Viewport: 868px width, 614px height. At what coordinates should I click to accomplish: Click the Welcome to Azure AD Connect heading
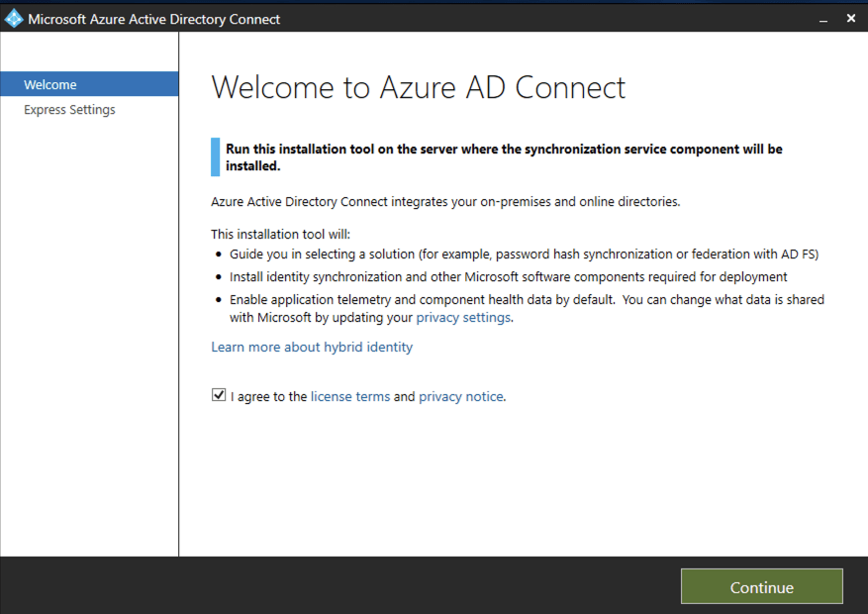418,87
